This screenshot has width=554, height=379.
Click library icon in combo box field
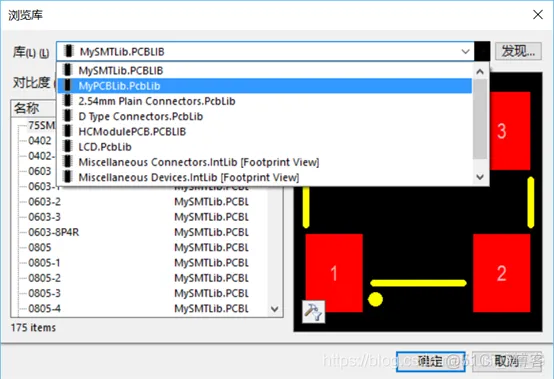[x=69, y=51]
